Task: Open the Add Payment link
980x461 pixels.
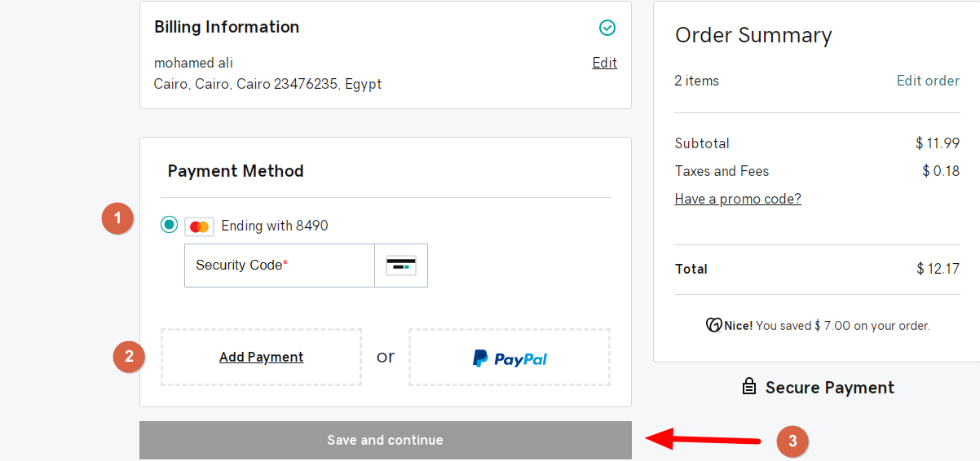Action: pos(261,357)
